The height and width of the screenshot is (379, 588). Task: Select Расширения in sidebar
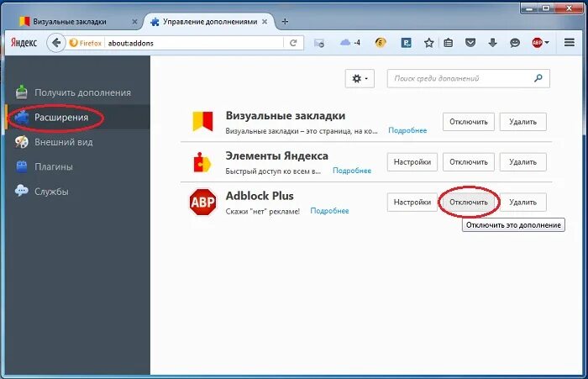pyautogui.click(x=77, y=117)
